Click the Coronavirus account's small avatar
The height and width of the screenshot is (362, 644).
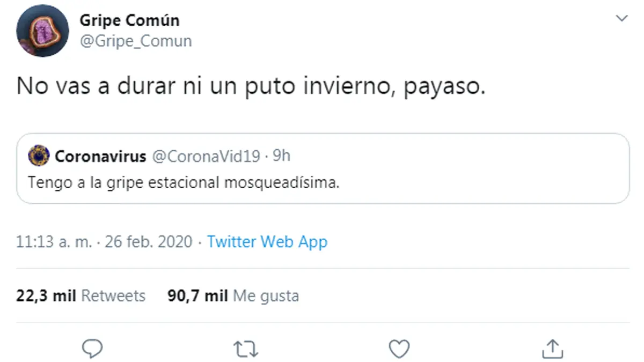tap(39, 156)
